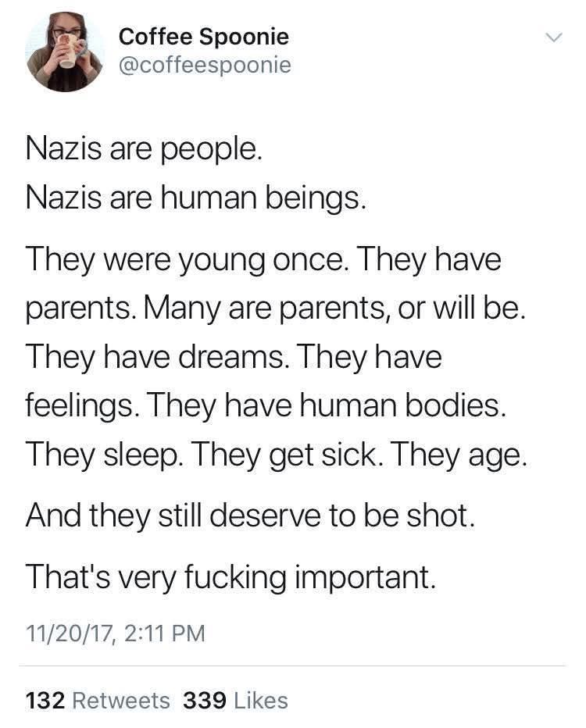
Task: Click the Coffee Spoonie display name
Action: coord(203,37)
